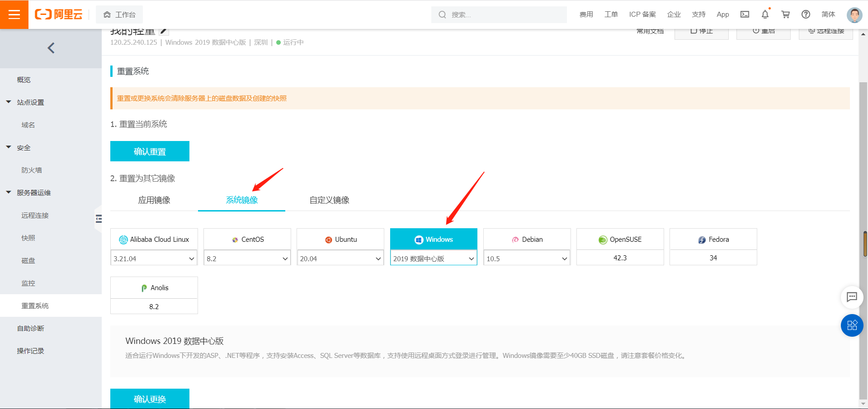The height and width of the screenshot is (409, 868).
Task: Open the 支持 menu
Action: [x=699, y=14]
